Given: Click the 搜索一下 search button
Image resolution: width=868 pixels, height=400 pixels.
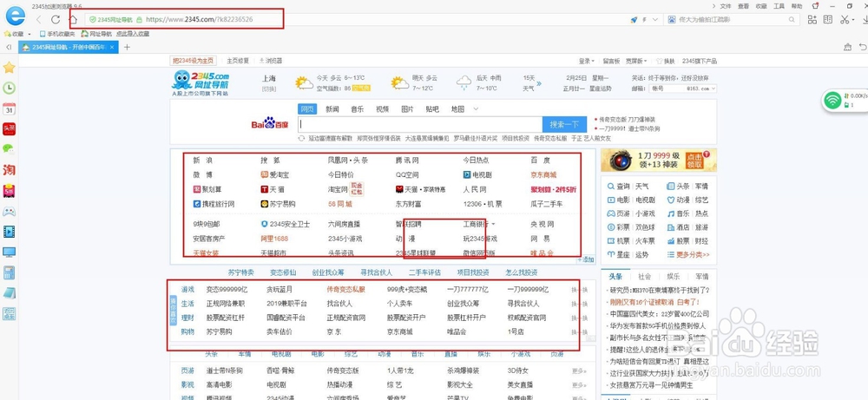Looking at the screenshot, I should [x=564, y=124].
